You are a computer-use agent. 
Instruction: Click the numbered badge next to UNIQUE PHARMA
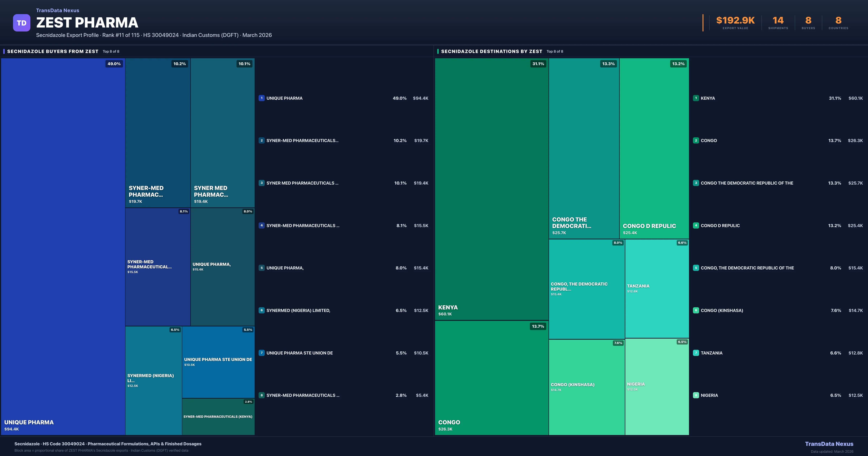point(262,98)
